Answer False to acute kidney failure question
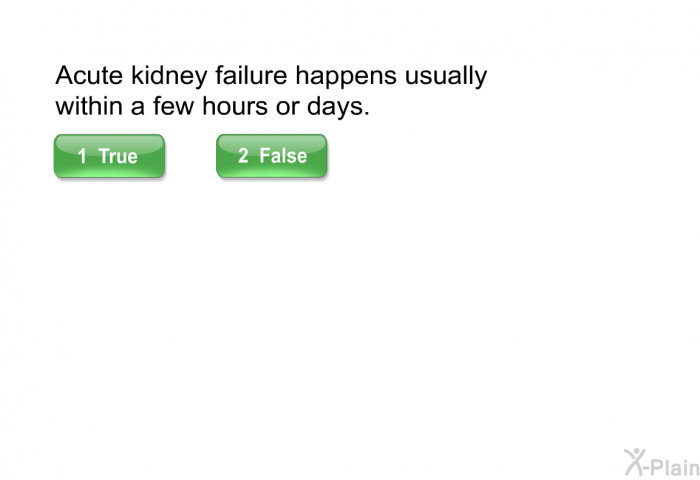 [271, 156]
